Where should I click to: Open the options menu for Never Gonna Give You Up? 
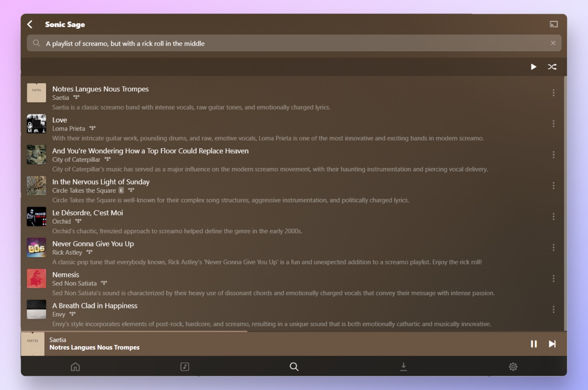pyautogui.click(x=553, y=247)
